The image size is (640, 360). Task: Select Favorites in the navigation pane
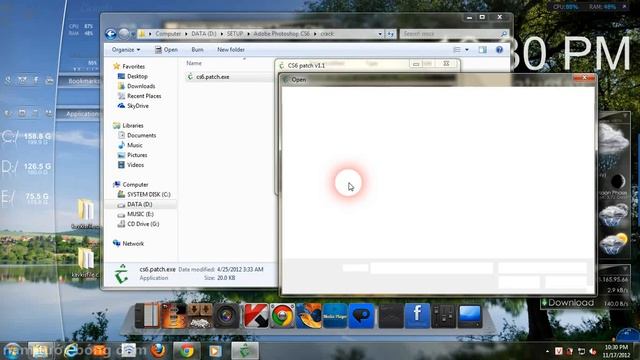[x=133, y=67]
